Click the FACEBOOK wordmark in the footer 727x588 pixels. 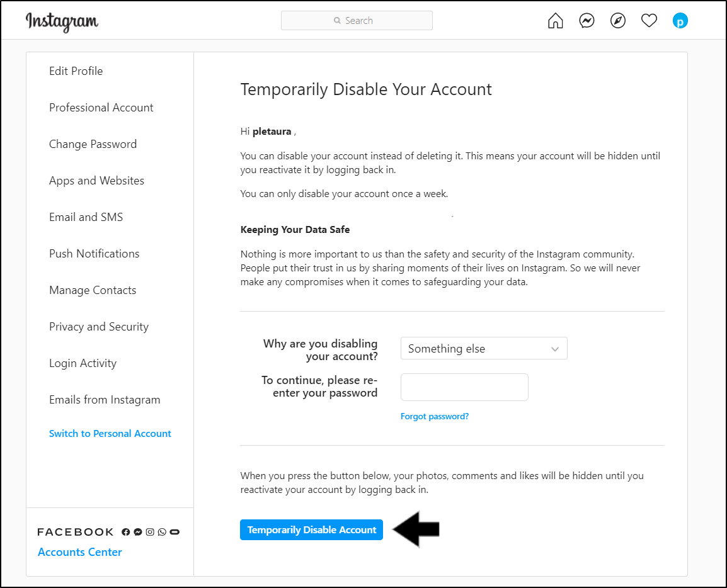point(75,532)
